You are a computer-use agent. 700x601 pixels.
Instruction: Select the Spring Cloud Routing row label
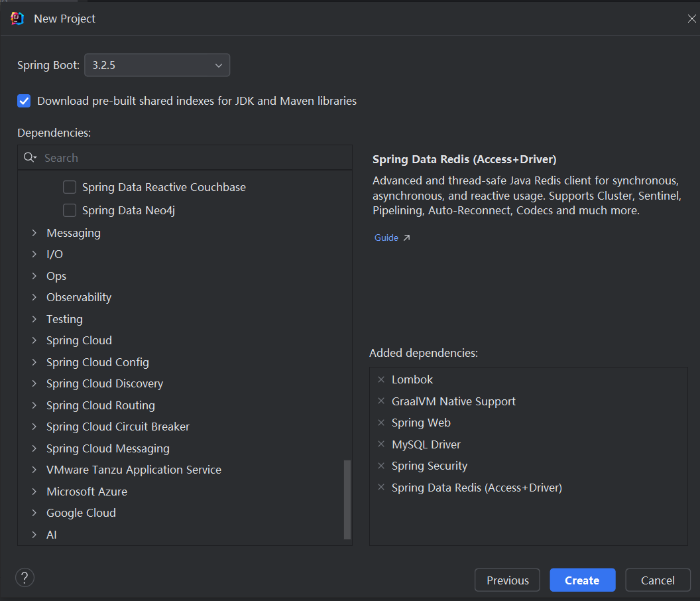(x=101, y=405)
